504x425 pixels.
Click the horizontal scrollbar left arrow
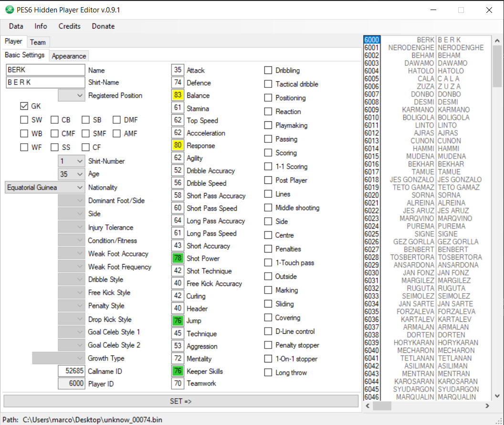pos(368,406)
